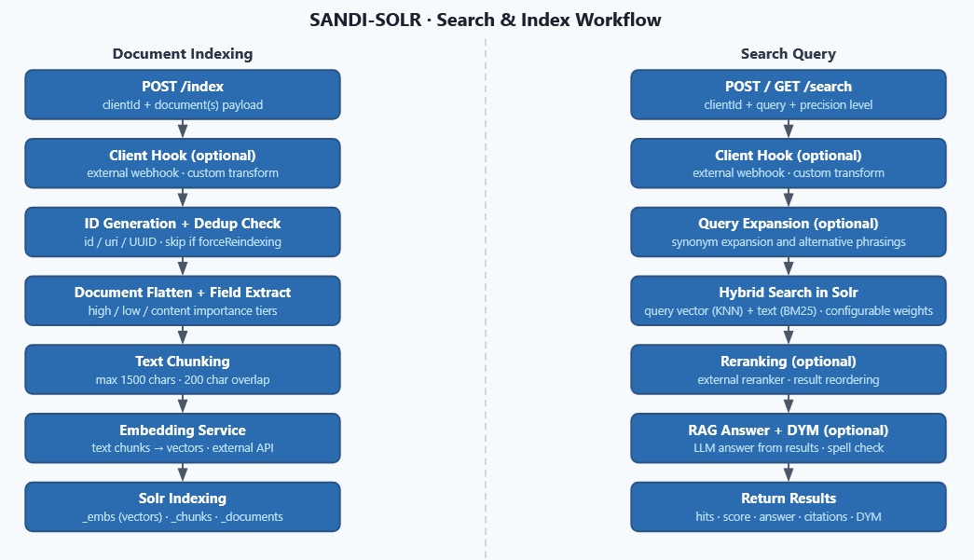Screen dimensions: 974x560
Task: Click the Query Expansion (optional) box
Action: pyautogui.click(x=789, y=232)
